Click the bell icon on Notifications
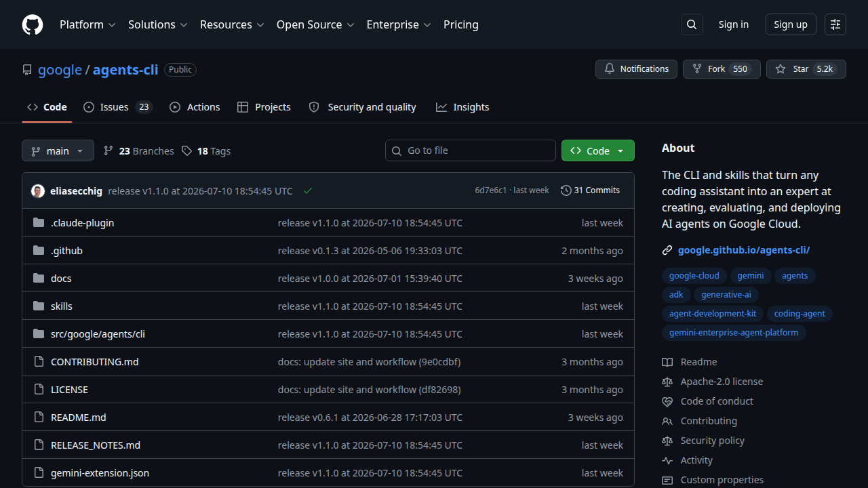 [610, 69]
